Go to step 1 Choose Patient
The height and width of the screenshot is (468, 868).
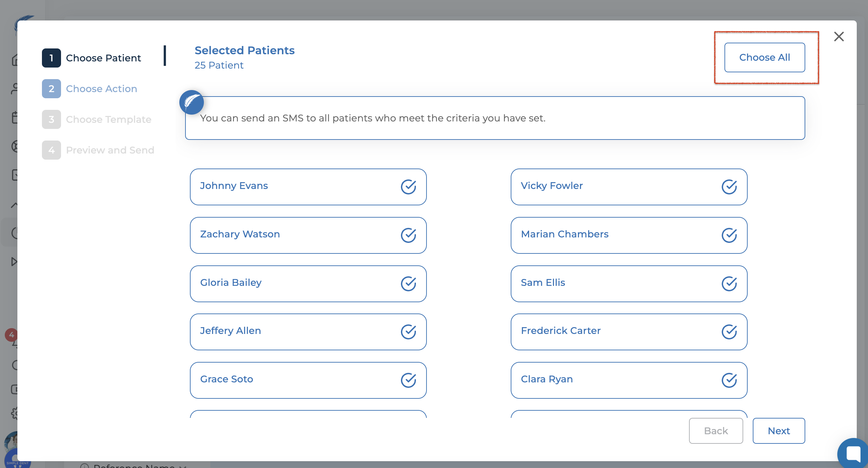[91, 58]
